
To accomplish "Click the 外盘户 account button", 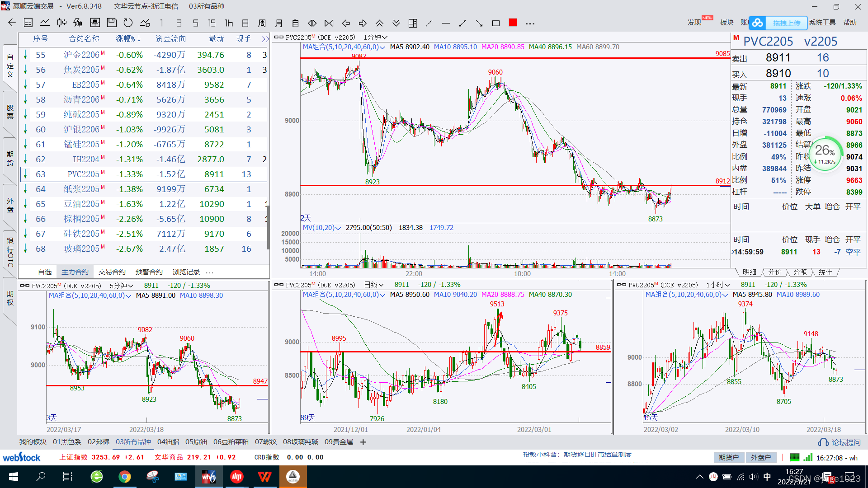I will pos(761,457).
